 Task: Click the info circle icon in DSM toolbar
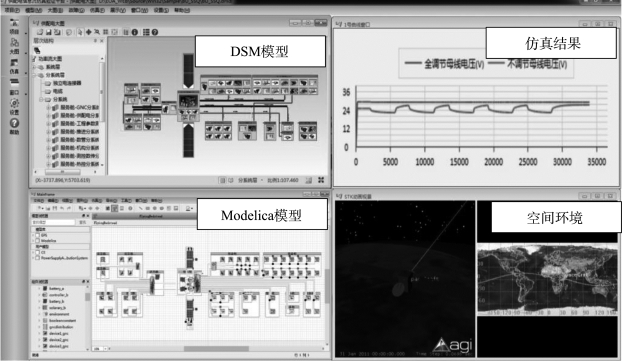point(135,32)
